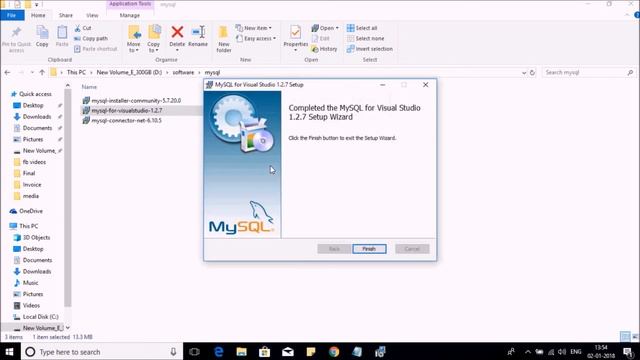Open the Mail app from taskbar
Viewport: 640px width, 360px height.
[288, 351]
